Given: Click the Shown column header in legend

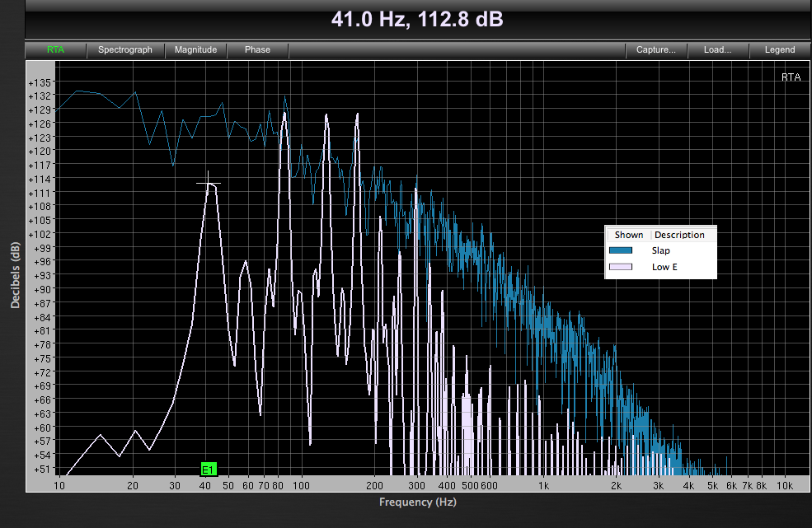Looking at the screenshot, I should (x=629, y=235).
